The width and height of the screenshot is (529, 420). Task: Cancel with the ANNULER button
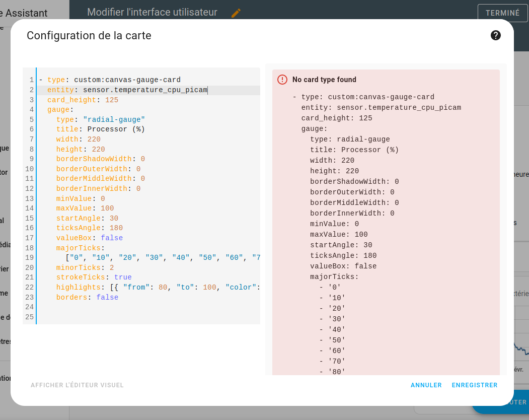426,385
